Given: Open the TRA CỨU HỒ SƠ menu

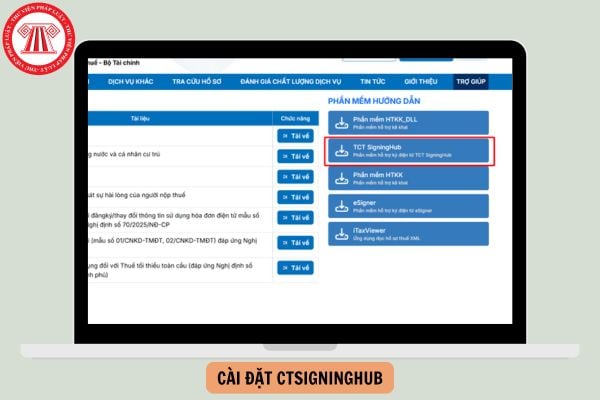Looking at the screenshot, I should pos(197,82).
